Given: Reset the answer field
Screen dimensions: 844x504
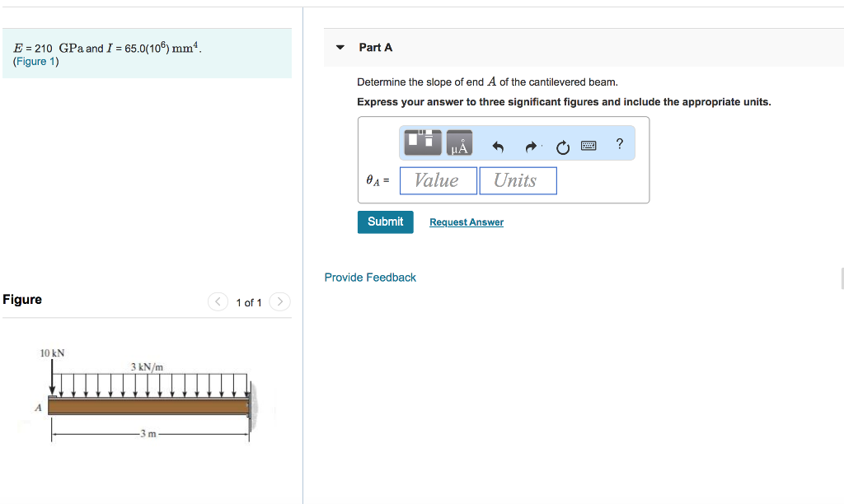Looking at the screenshot, I should (x=562, y=147).
